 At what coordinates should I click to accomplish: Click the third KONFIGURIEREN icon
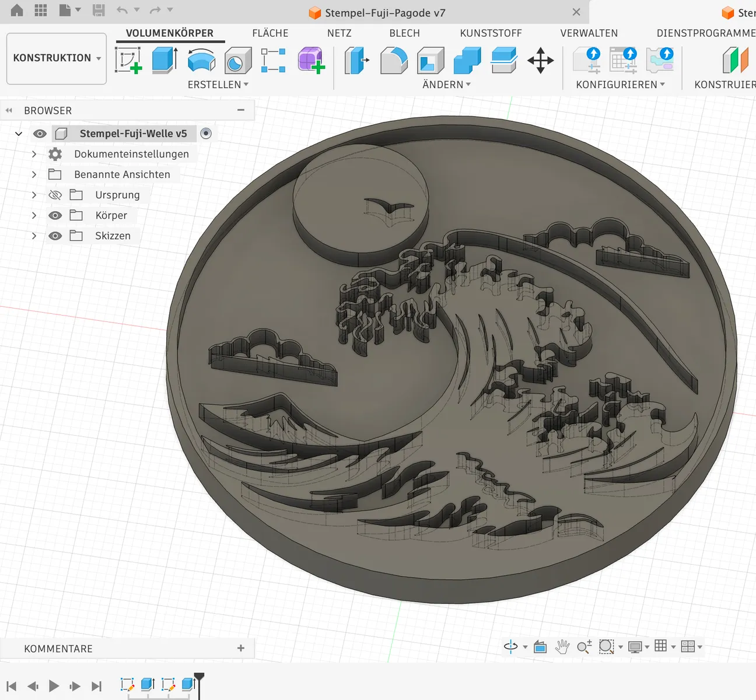pos(660,60)
